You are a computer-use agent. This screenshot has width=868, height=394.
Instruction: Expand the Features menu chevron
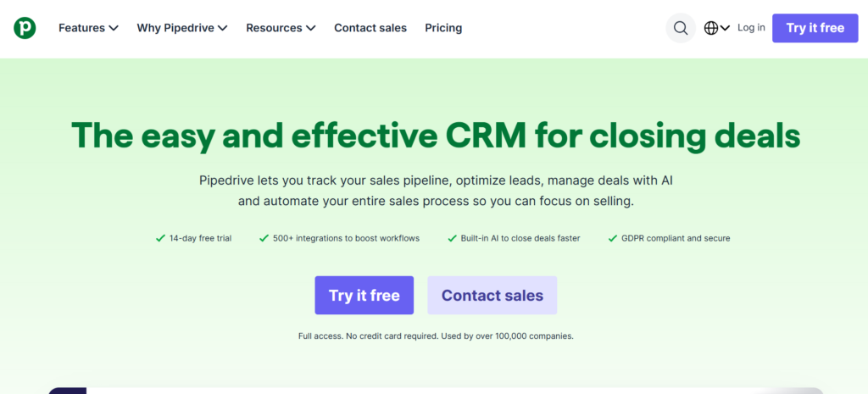(x=114, y=28)
